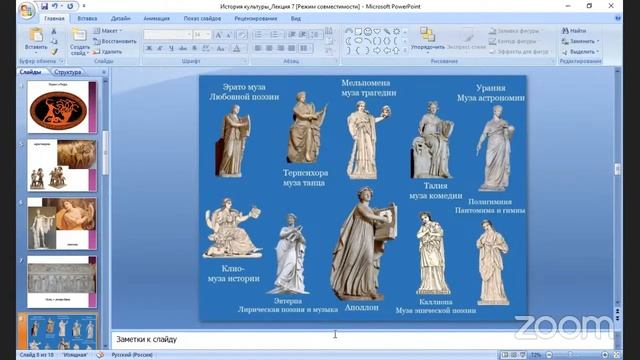640x360 pixels.
Task: Select the smiley face shape
Action: point(367,31)
